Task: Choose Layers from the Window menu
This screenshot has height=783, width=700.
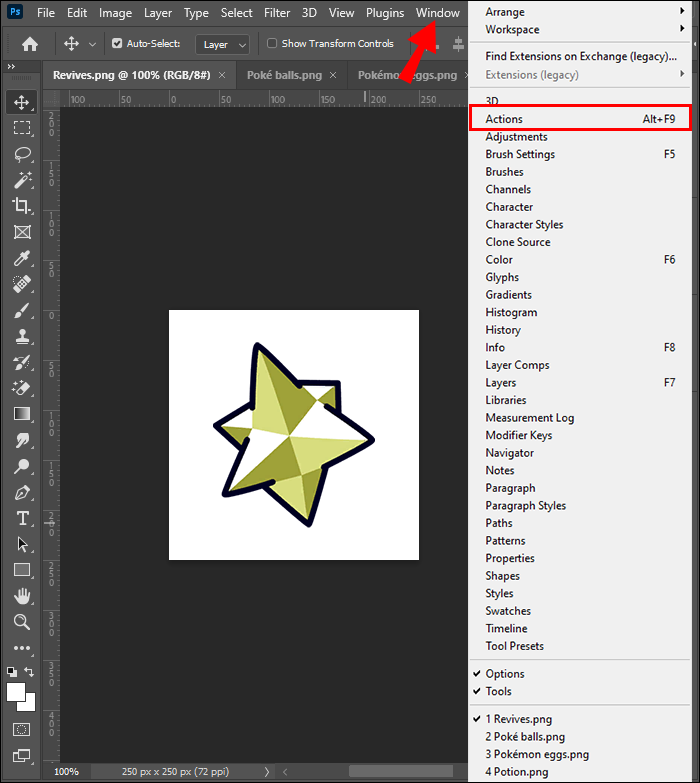Action: pos(580,383)
